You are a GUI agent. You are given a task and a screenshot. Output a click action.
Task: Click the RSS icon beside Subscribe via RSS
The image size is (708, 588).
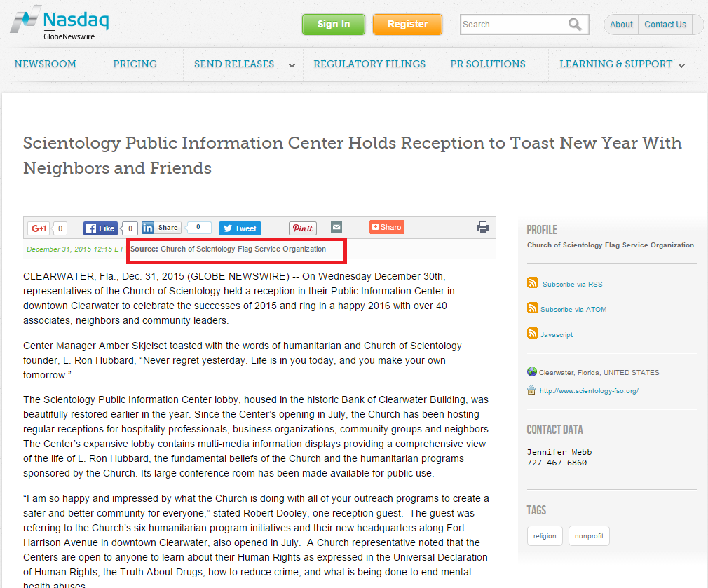click(532, 282)
